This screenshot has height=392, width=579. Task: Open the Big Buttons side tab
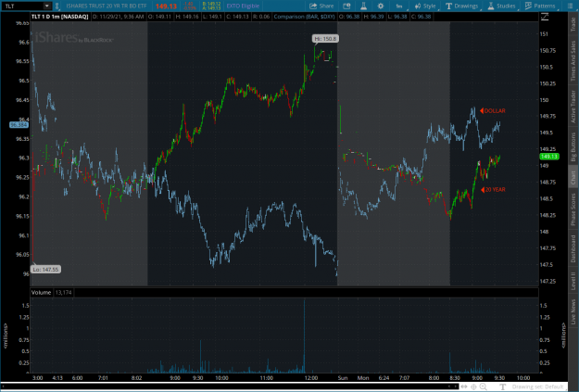(573, 146)
